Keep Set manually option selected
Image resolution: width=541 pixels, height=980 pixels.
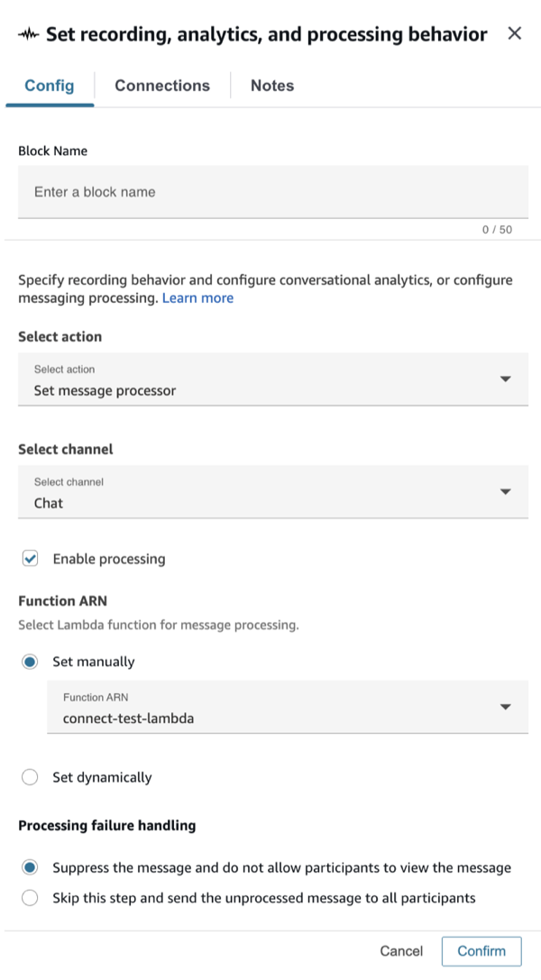[28, 661]
